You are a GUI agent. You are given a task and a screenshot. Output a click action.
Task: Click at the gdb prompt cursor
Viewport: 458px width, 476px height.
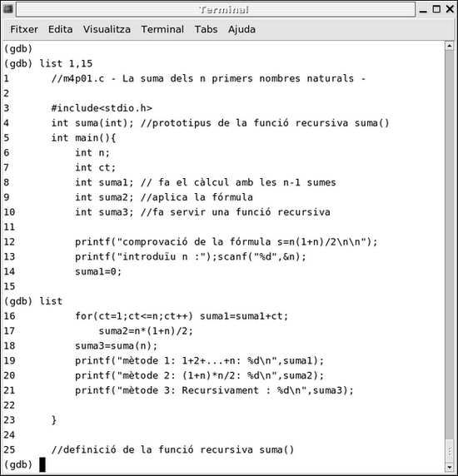coord(42,465)
